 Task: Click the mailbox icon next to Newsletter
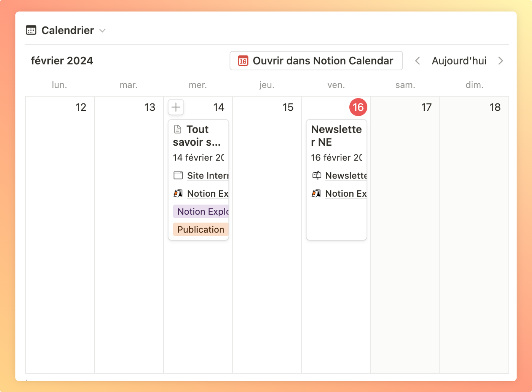point(316,176)
